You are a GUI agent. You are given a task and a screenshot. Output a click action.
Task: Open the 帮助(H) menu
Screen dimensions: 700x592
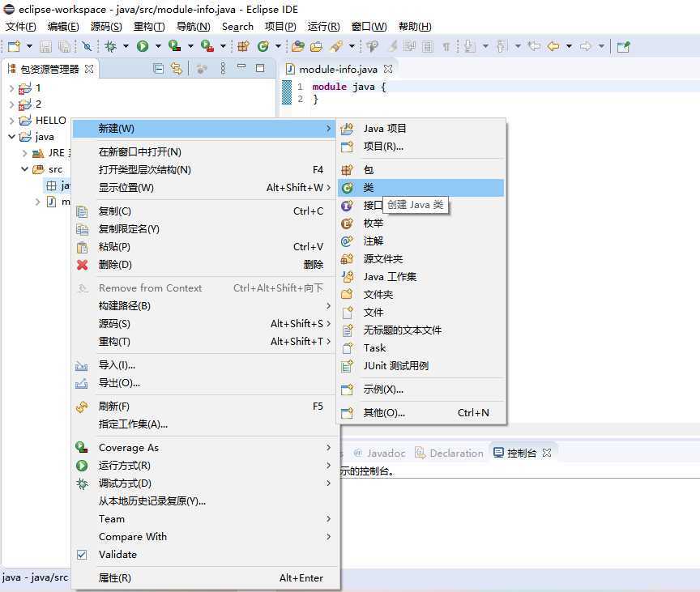(x=415, y=27)
